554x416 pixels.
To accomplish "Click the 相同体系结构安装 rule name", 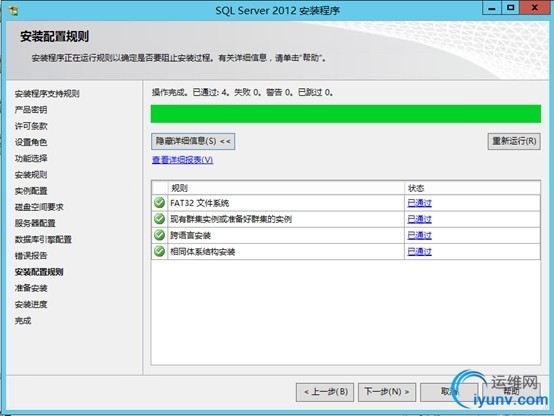I will click(202, 252).
